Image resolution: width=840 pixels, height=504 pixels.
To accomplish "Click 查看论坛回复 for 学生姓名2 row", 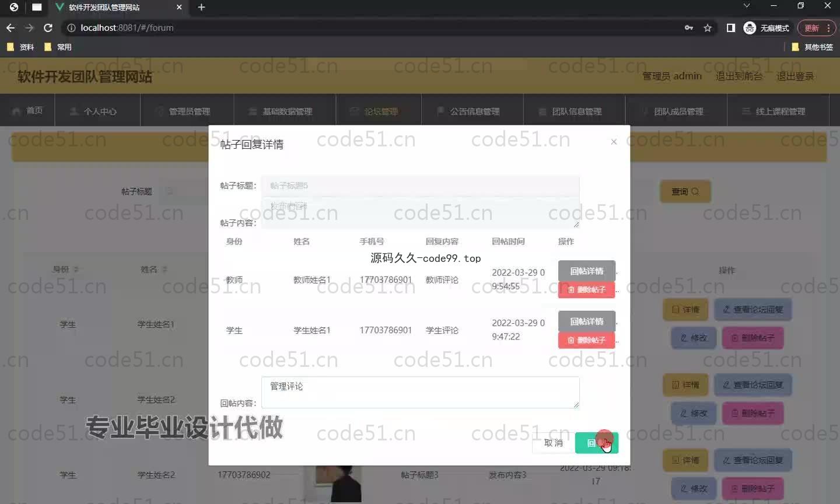I will (752, 385).
